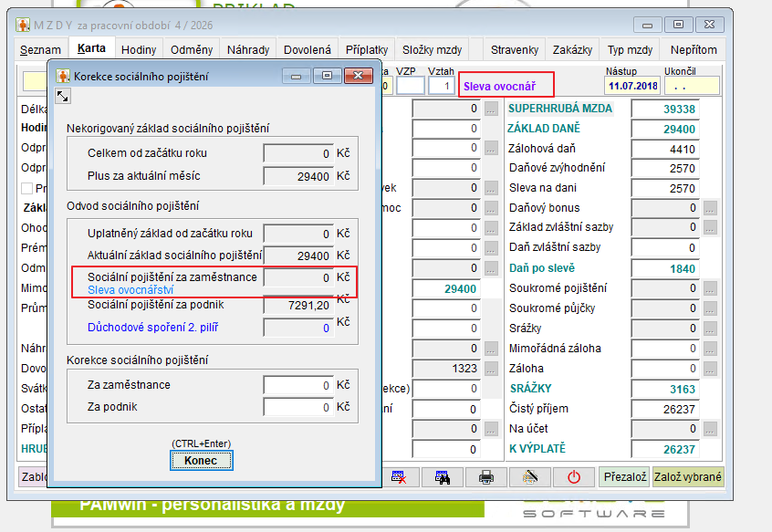Click the Korekce dialog title bar person icon

click(x=63, y=77)
